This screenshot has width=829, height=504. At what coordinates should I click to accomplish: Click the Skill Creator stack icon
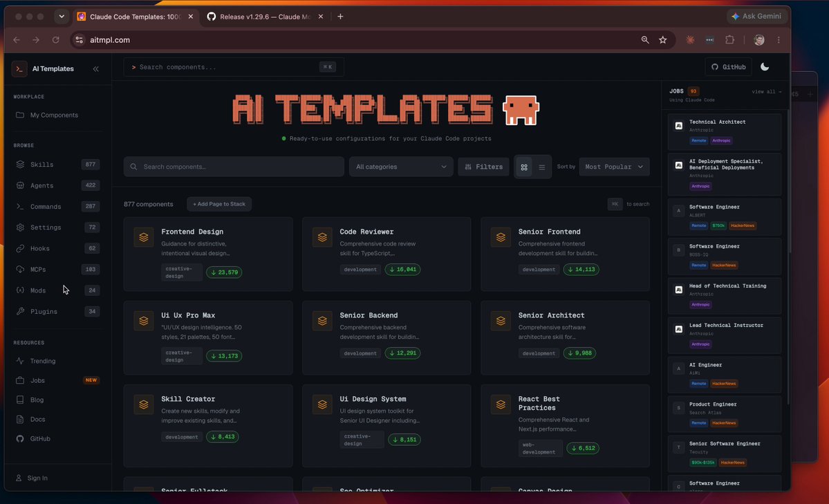(143, 404)
